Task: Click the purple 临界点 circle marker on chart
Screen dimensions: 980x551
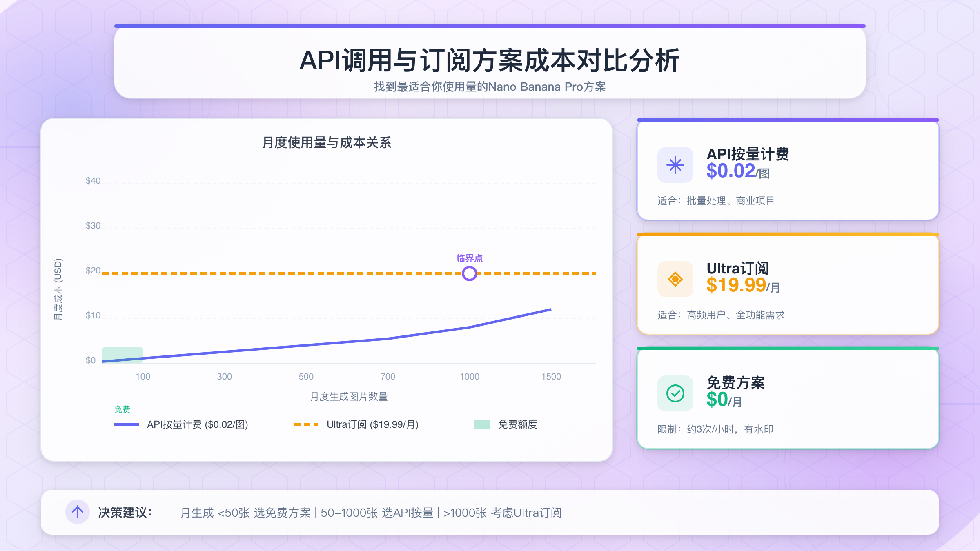Action: click(x=469, y=273)
